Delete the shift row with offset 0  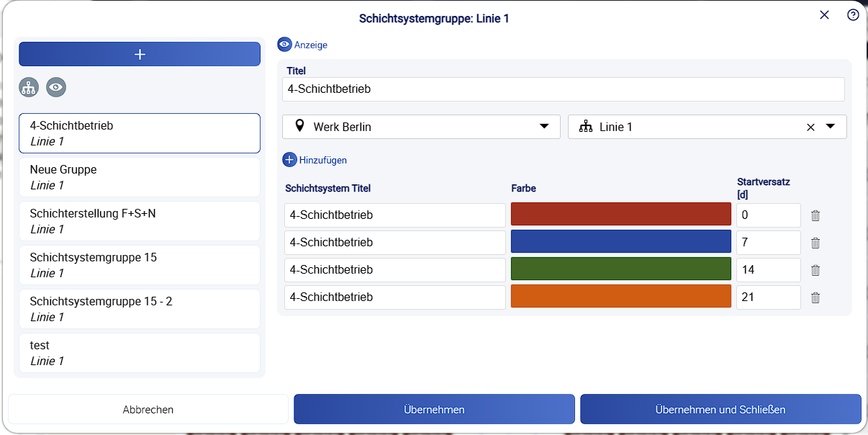(x=815, y=215)
